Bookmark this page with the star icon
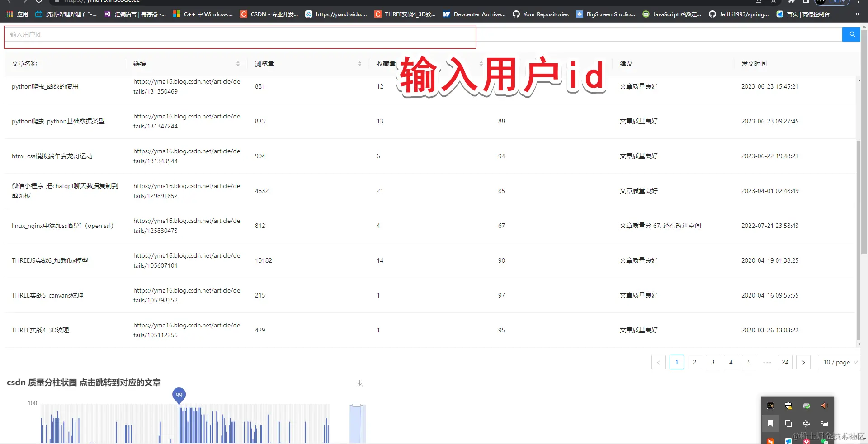868x444 pixels. pos(774,2)
